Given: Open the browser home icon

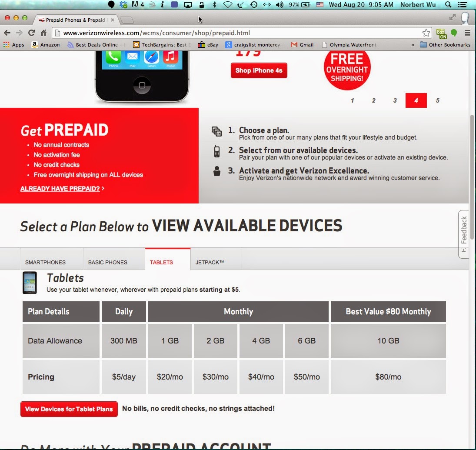Looking at the screenshot, I should [44, 33].
